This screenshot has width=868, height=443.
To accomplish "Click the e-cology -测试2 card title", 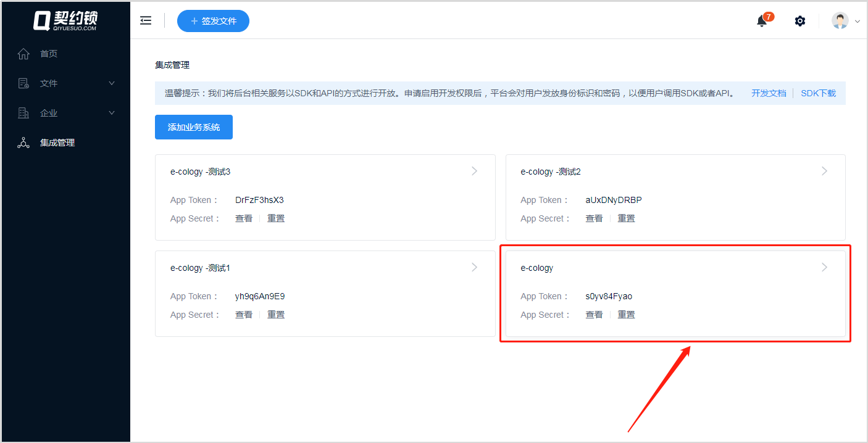I will (x=551, y=172).
